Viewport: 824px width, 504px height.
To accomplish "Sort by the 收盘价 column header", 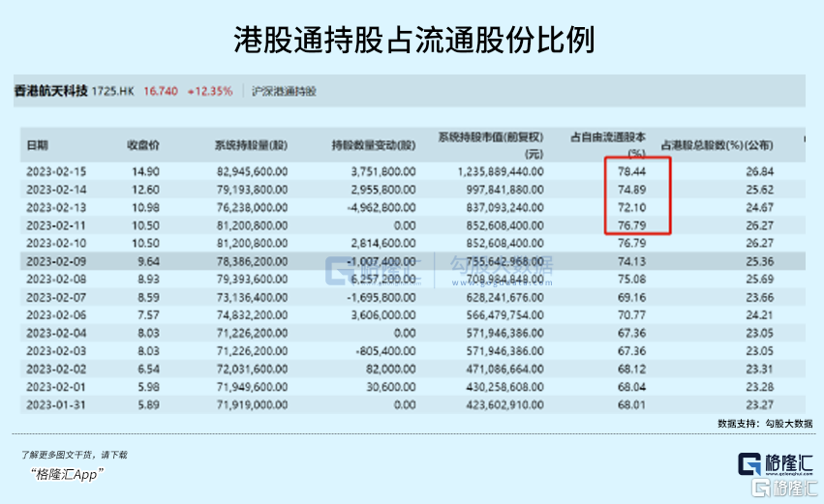I will 143,145.
